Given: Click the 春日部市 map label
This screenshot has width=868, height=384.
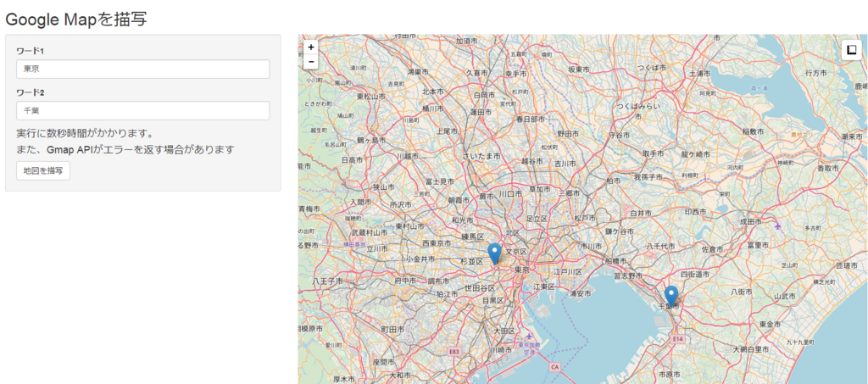Looking at the screenshot, I should (x=531, y=119).
